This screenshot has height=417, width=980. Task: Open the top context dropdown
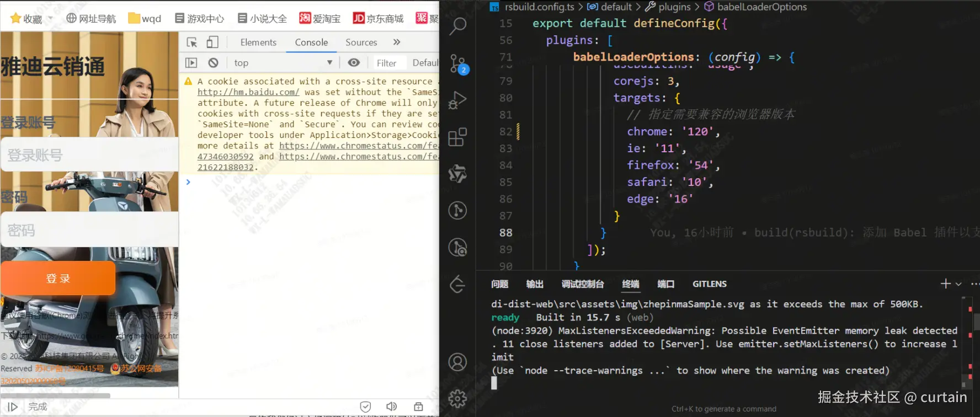point(283,63)
